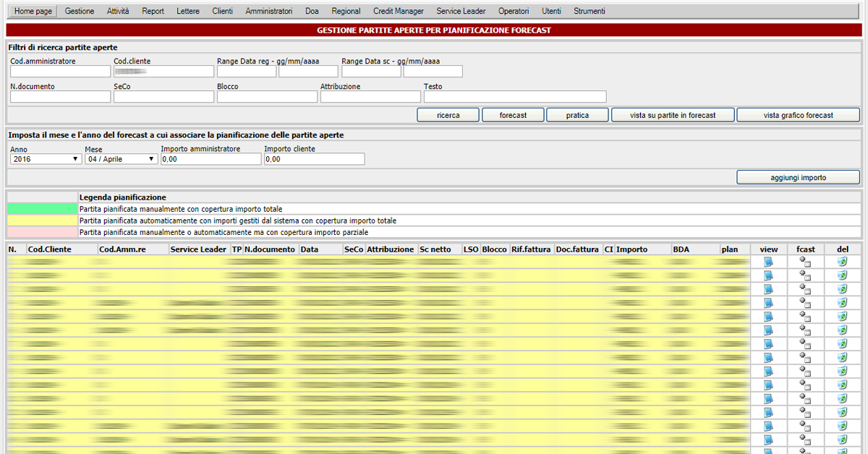
Task: Click the Rif.fattura column header
Action: coord(531,249)
